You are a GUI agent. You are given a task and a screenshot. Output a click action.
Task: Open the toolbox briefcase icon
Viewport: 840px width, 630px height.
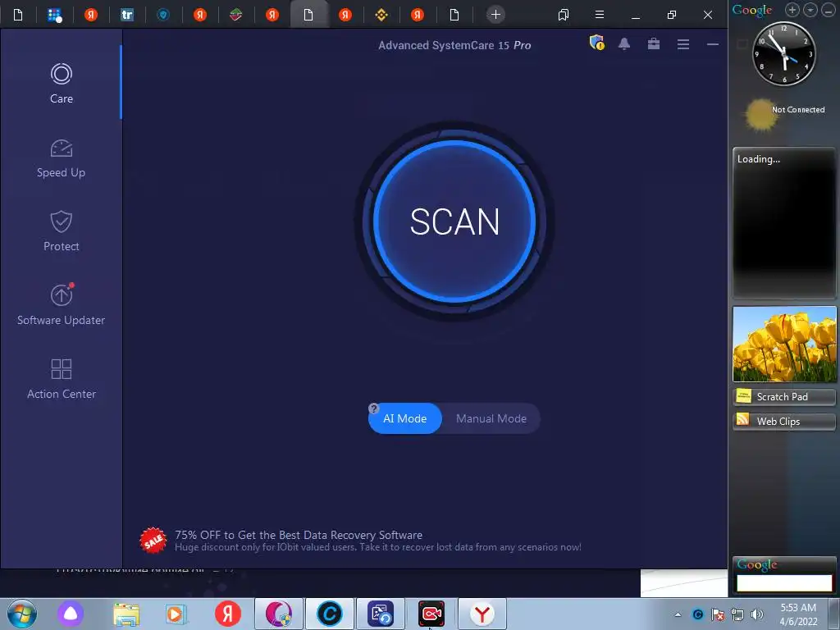pyautogui.click(x=654, y=44)
